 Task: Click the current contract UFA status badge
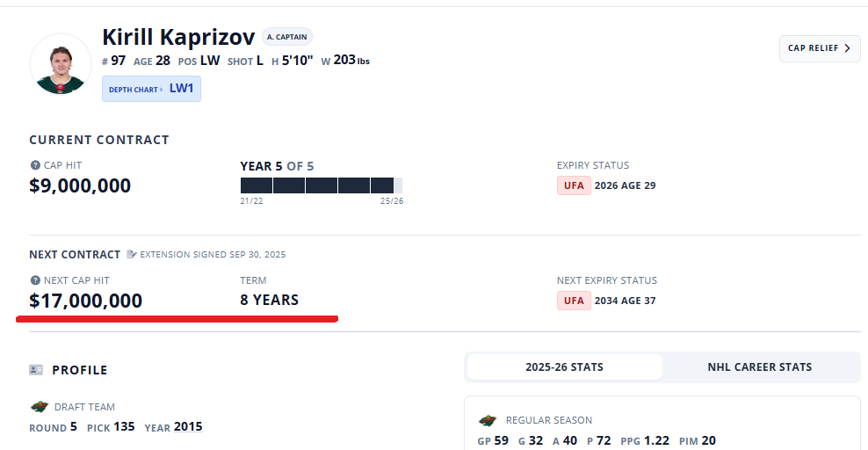[x=574, y=185]
